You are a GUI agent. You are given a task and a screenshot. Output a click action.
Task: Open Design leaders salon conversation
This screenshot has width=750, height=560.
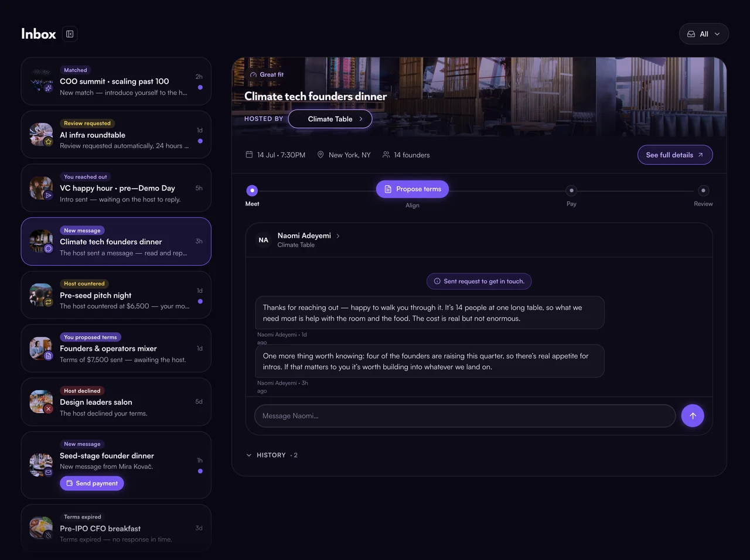pyautogui.click(x=116, y=402)
